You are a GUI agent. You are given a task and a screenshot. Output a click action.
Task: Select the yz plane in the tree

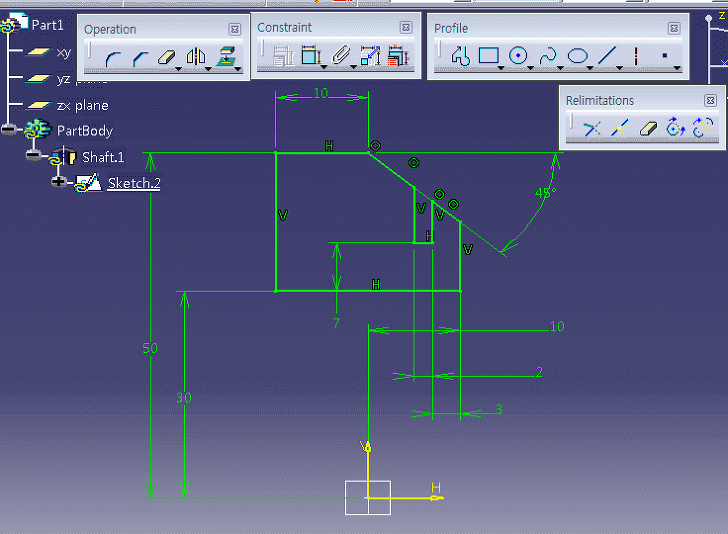[64, 79]
